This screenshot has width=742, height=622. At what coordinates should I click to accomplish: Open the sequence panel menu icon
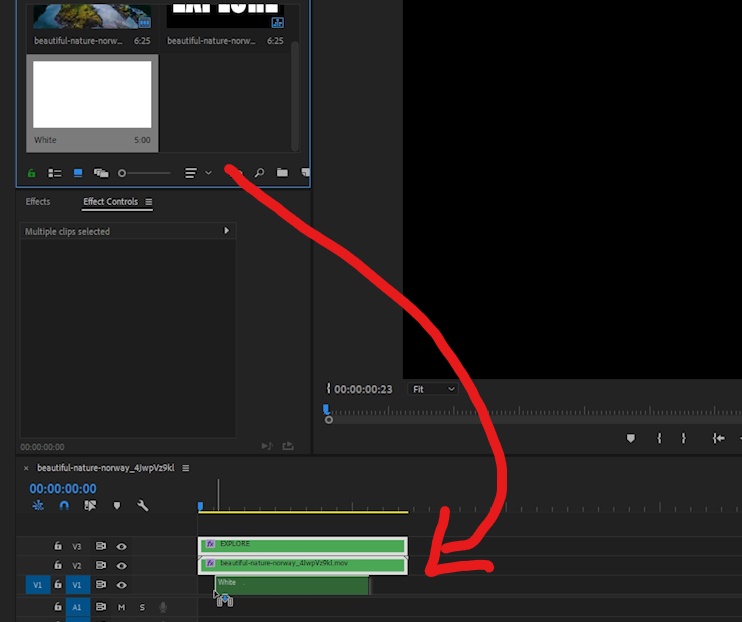pyautogui.click(x=186, y=468)
